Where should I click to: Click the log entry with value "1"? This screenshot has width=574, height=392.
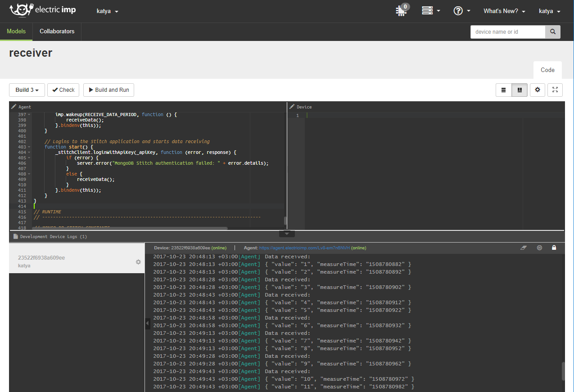pyautogui.click(x=282, y=264)
